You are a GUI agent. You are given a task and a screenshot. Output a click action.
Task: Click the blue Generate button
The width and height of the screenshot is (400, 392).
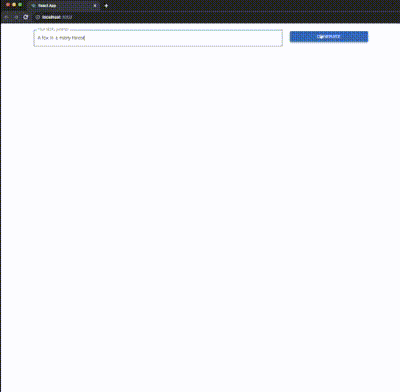[x=329, y=37]
